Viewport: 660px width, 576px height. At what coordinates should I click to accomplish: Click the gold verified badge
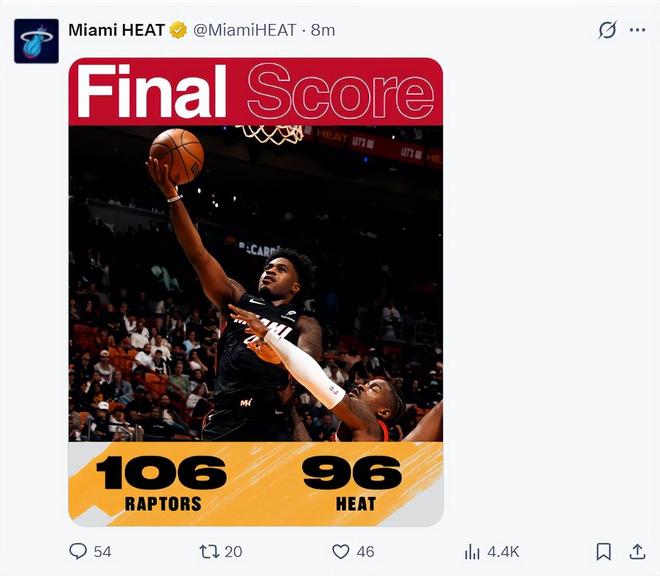tap(178, 30)
